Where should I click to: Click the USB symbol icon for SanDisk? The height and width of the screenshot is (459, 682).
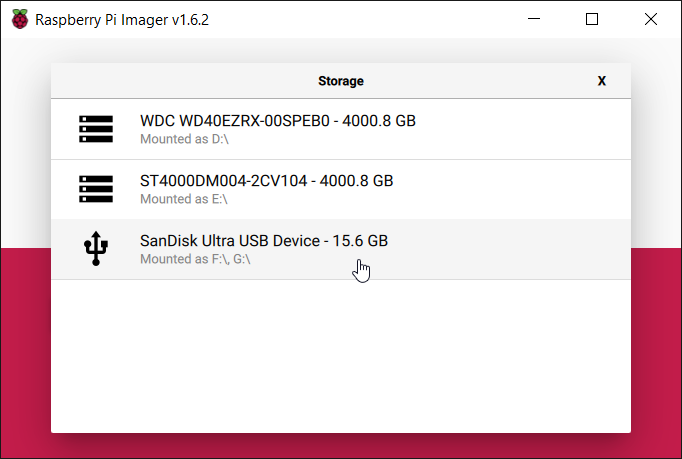pyautogui.click(x=96, y=249)
